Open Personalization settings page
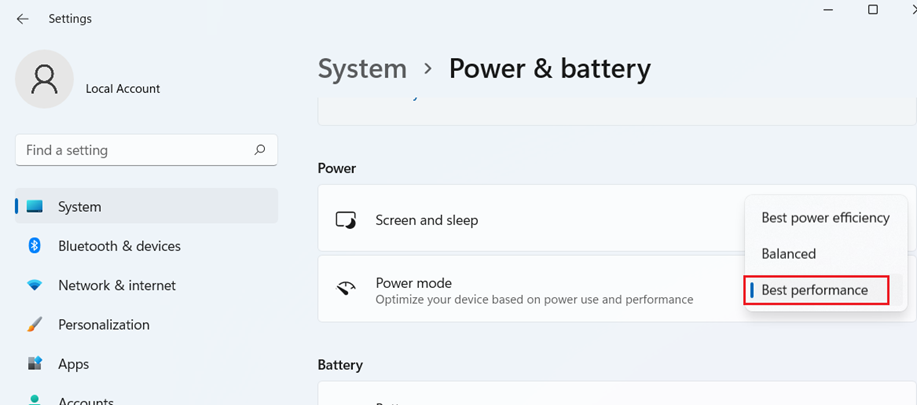917x405 pixels. click(x=104, y=325)
